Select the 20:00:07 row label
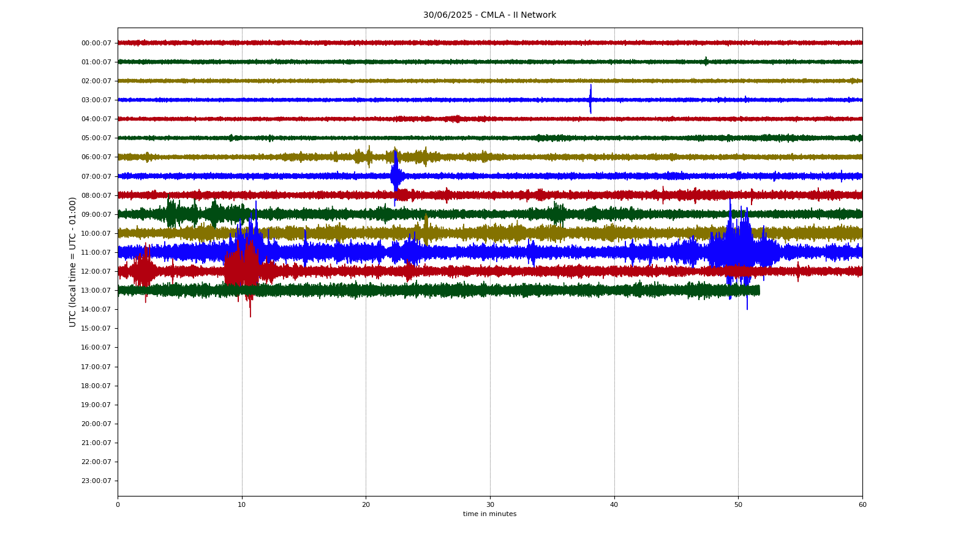Image resolution: width=980 pixels, height=551 pixels. click(x=96, y=424)
